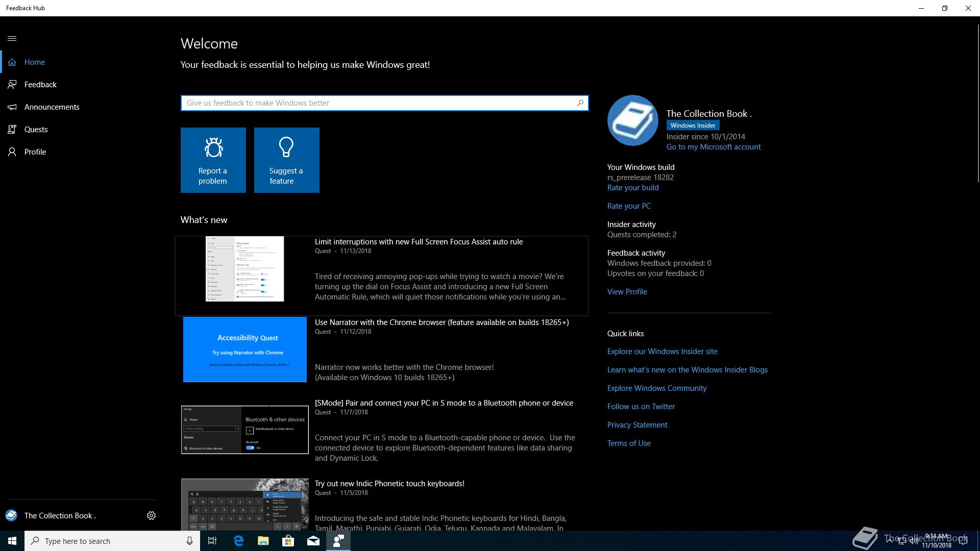The height and width of the screenshot is (551, 980).
Task: Open the Privacy Statement link
Action: (x=638, y=425)
